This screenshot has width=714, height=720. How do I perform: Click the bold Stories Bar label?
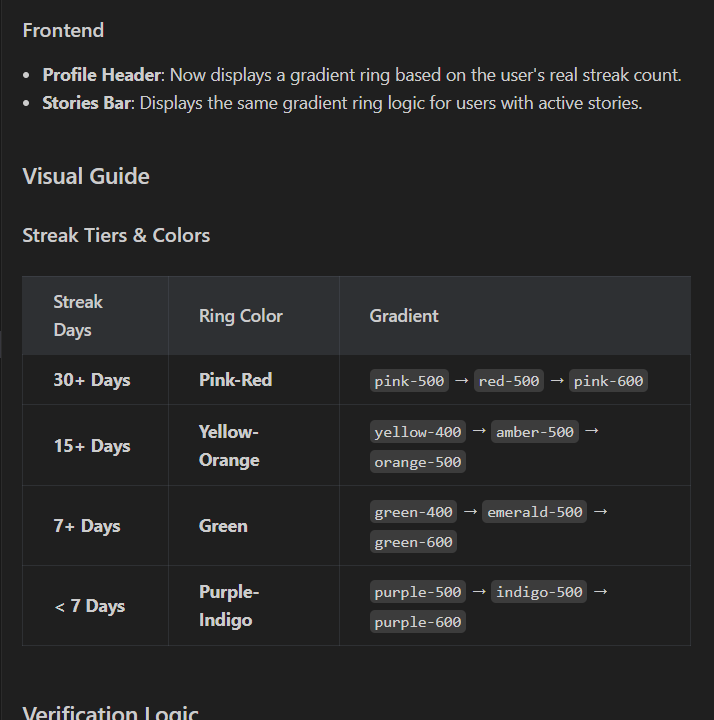click(86, 102)
